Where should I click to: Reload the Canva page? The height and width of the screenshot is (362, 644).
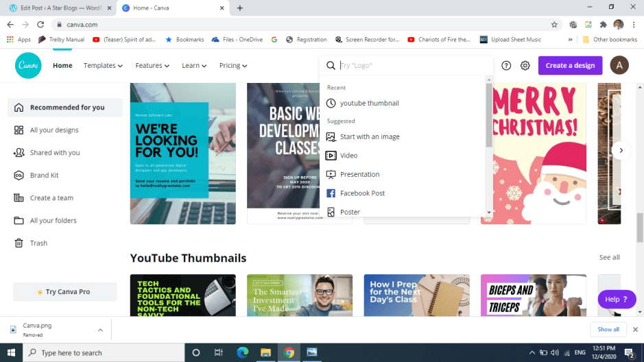pos(40,25)
